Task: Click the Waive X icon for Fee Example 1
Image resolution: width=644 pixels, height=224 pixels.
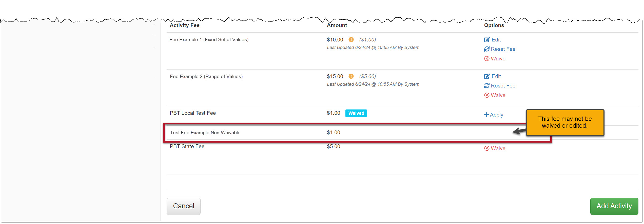Action: pos(487,59)
